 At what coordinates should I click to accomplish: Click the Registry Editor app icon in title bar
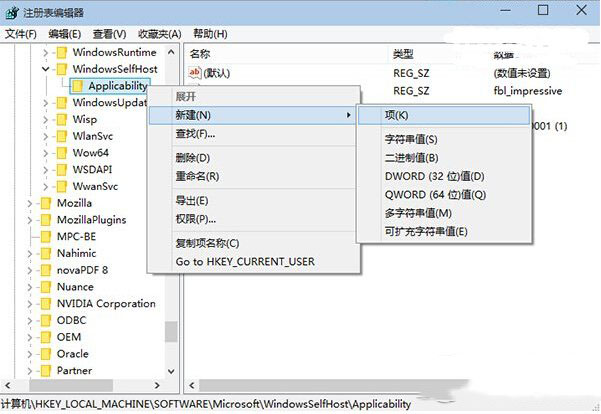pyautogui.click(x=12, y=12)
